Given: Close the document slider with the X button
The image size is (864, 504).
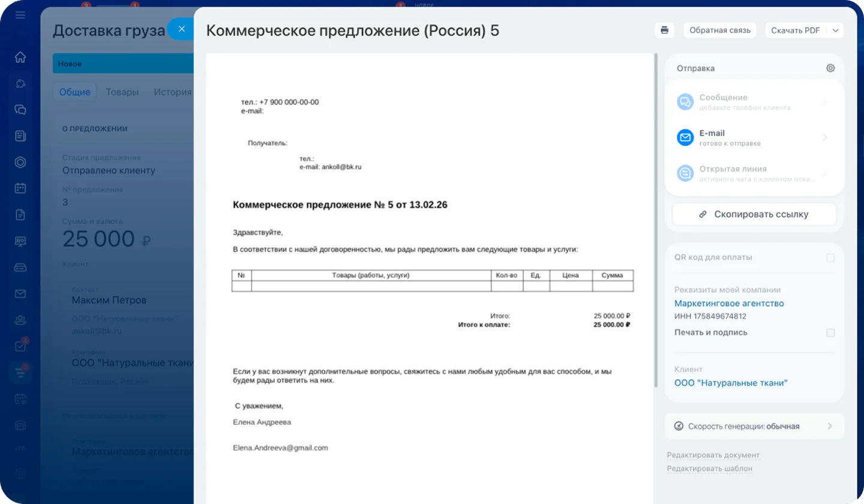Looking at the screenshot, I should coord(182,29).
